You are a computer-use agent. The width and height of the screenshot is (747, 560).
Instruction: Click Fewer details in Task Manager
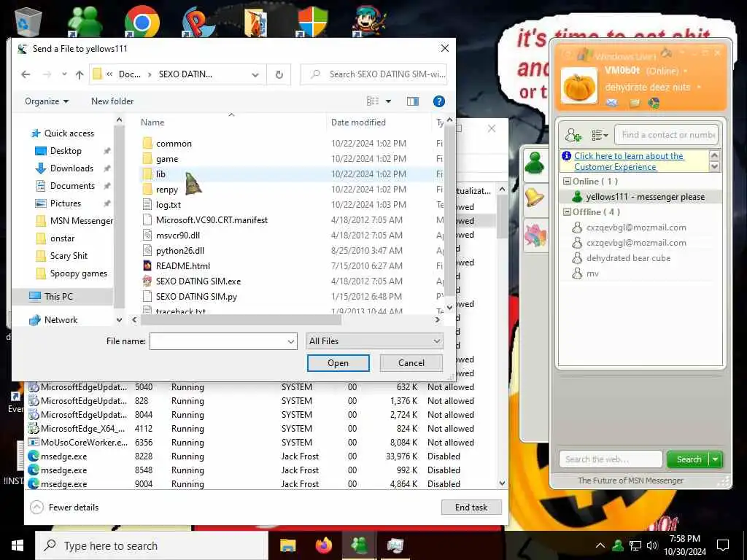(x=64, y=507)
